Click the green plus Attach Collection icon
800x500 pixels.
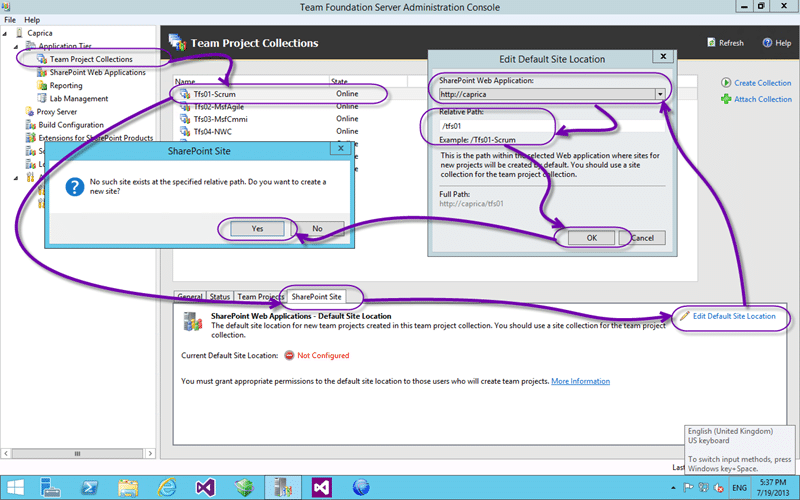pyautogui.click(x=726, y=99)
